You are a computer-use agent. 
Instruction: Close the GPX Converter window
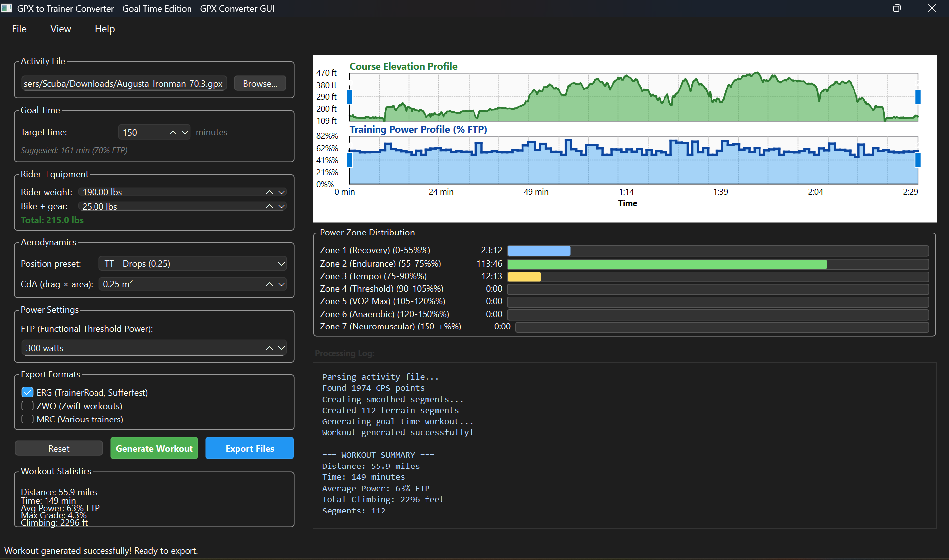932,8
